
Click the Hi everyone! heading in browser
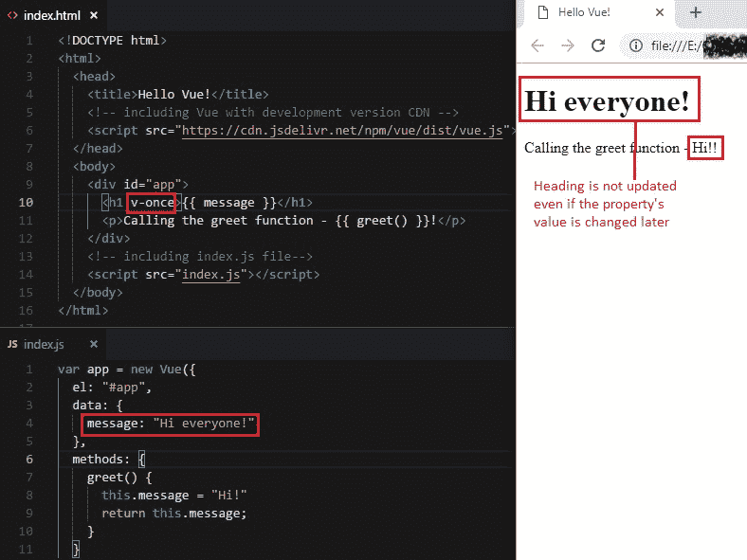tap(607, 101)
